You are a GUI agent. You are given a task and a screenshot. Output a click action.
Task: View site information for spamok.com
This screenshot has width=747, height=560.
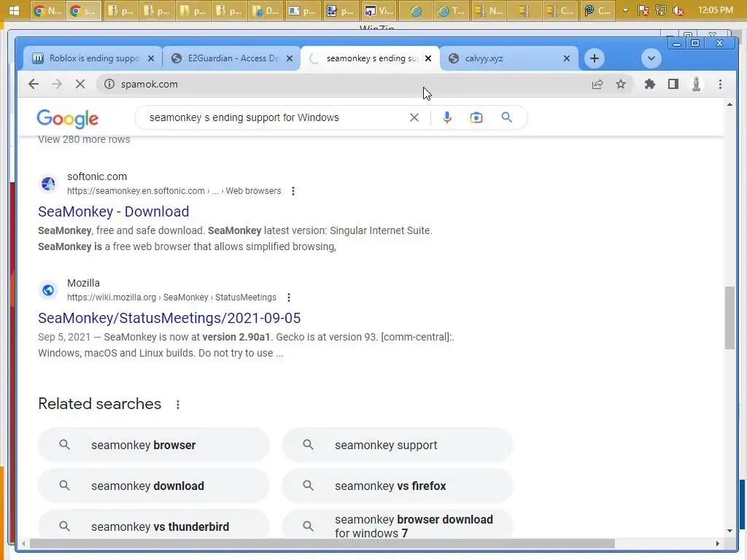109,85
